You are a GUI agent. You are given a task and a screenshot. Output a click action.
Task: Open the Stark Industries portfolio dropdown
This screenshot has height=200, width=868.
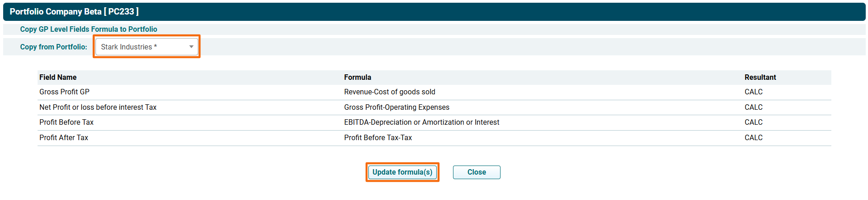click(x=147, y=47)
